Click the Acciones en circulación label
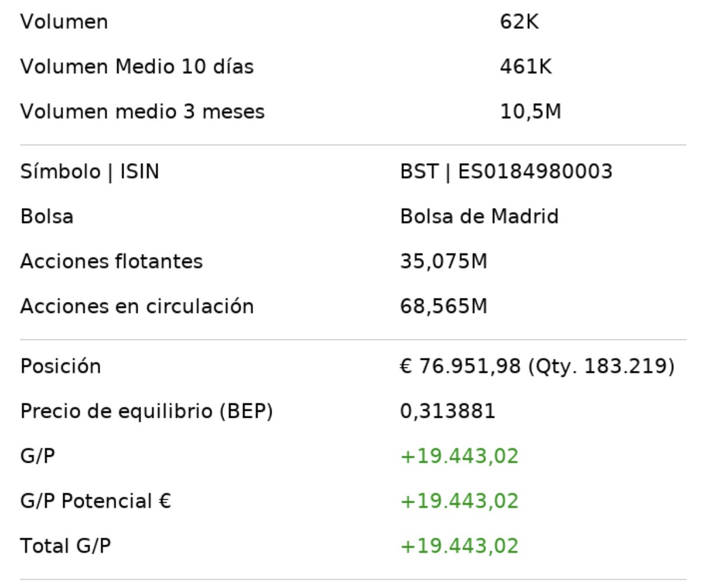The image size is (706, 588). pyautogui.click(x=137, y=307)
